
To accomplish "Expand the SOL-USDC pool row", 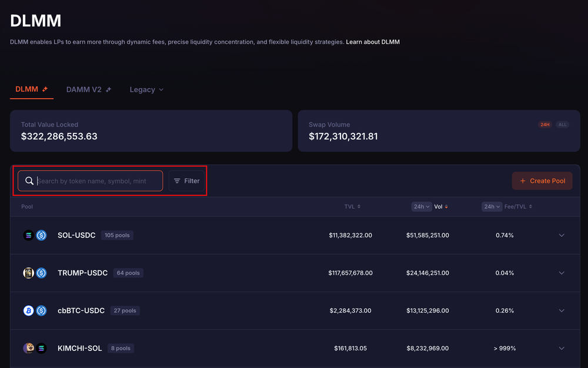I will coord(562,235).
